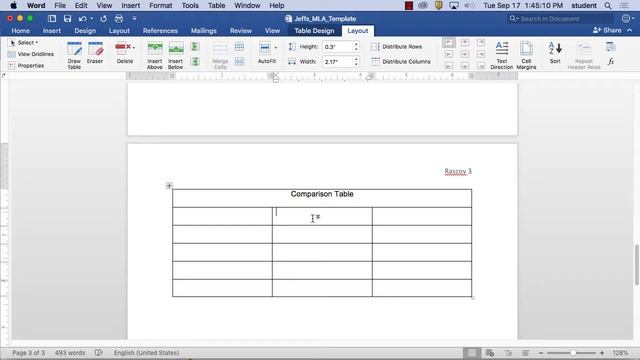Insert a column to the left

point(195,47)
